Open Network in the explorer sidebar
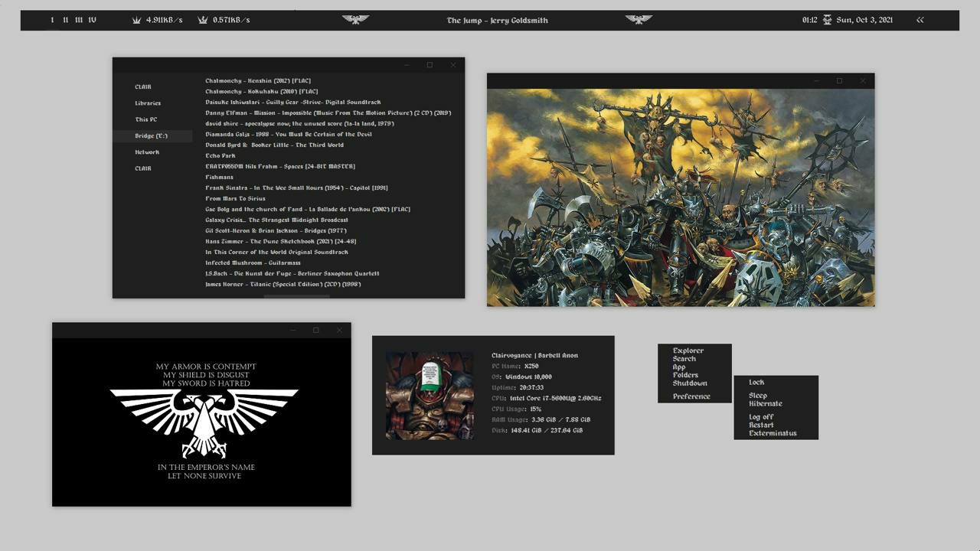Viewport: 980px width, 551px height. (x=147, y=152)
